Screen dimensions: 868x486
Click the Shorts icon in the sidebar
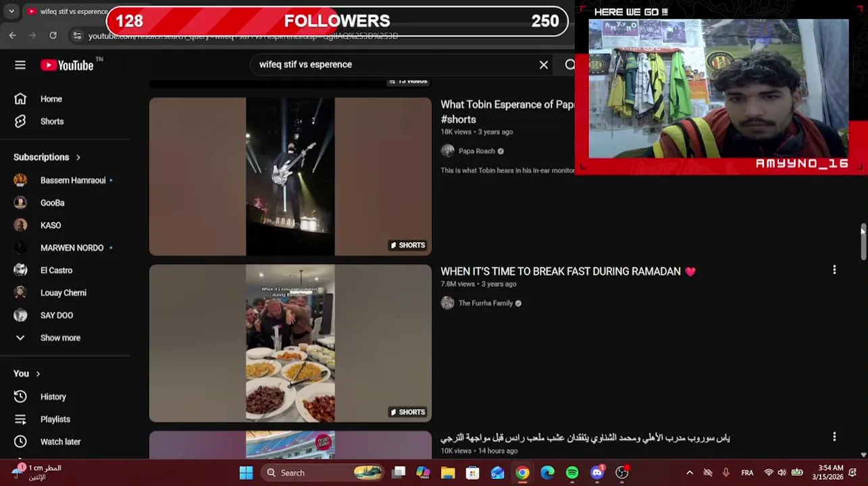click(20, 122)
